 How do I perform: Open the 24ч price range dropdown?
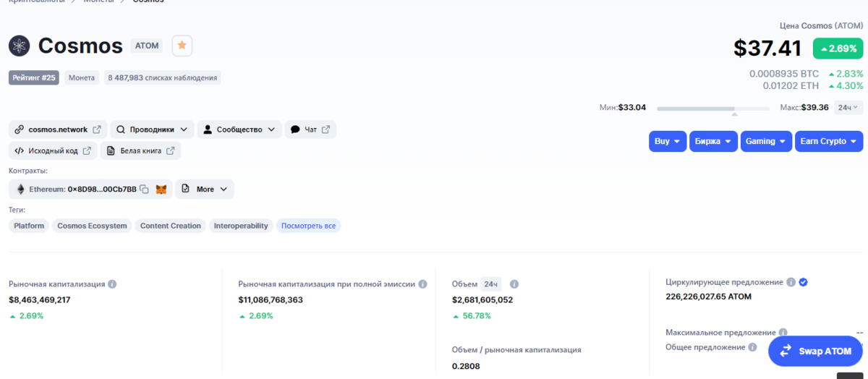(848, 108)
